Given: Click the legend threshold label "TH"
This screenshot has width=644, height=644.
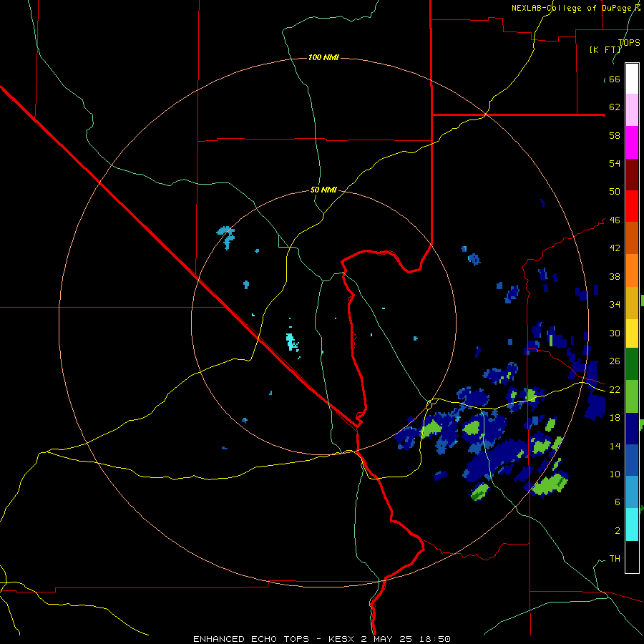Looking at the screenshot, I should point(615,559).
